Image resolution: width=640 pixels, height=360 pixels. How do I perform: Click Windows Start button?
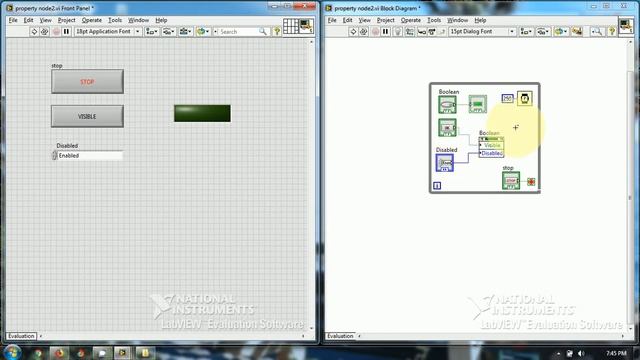coord(13,353)
